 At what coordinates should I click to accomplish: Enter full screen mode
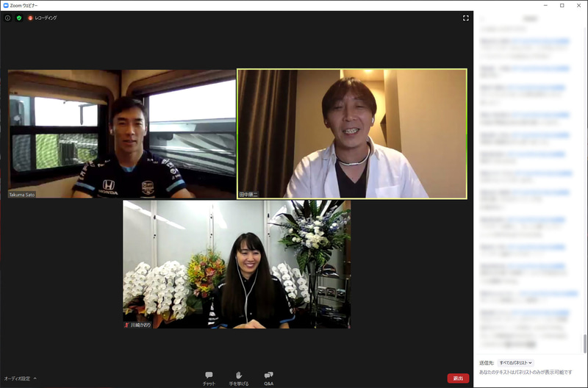[x=466, y=18]
